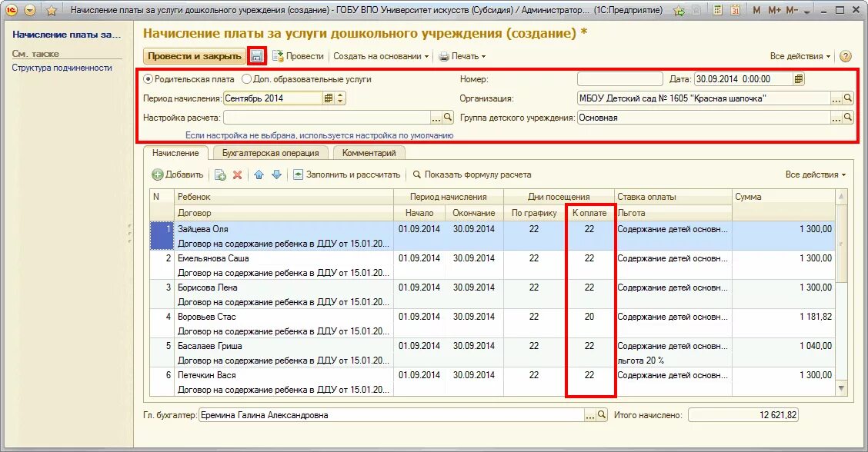The image size is (868, 452).
Task: Click the Организация input field
Action: point(703,98)
